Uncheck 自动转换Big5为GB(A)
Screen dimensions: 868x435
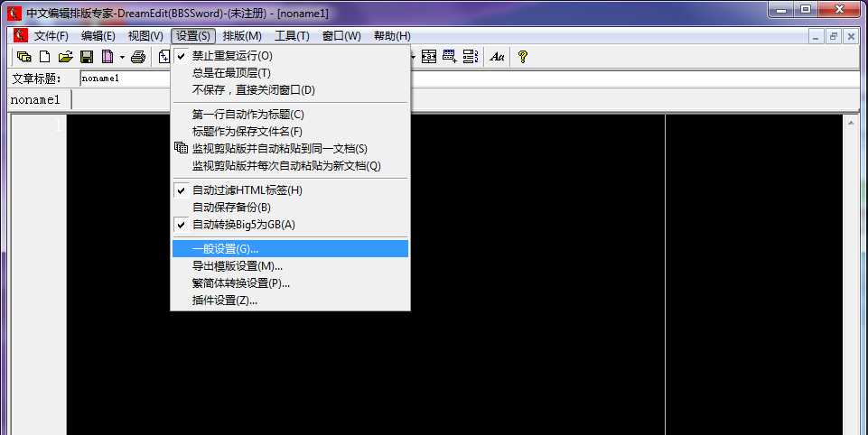click(290, 225)
